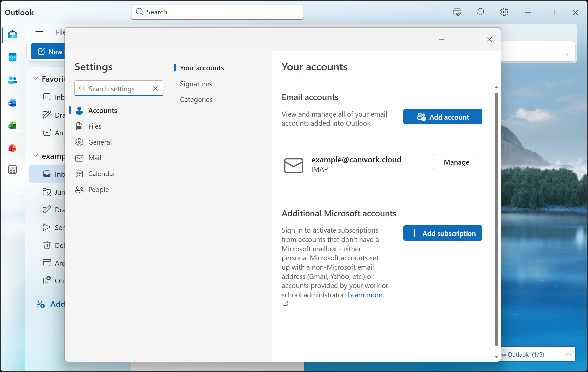Viewport: 588px width, 372px height.
Task: Collapse the example account folder list
Action: click(36, 156)
